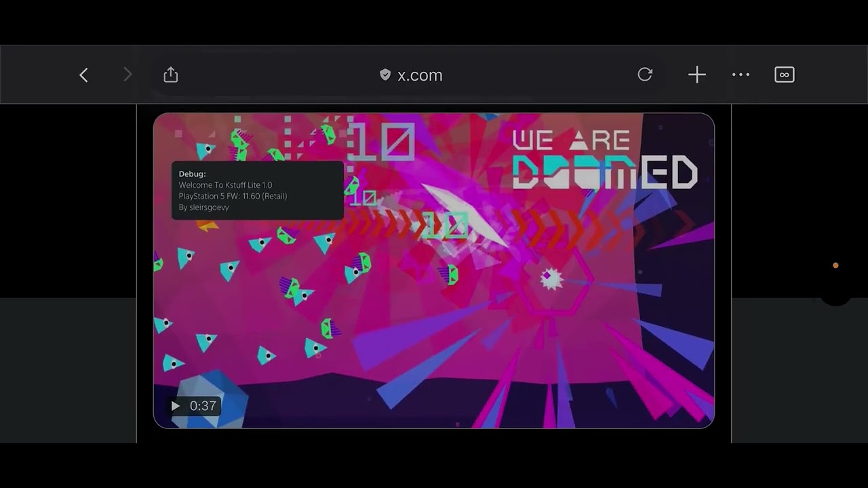Click the shield icon beside x.com

click(x=385, y=75)
